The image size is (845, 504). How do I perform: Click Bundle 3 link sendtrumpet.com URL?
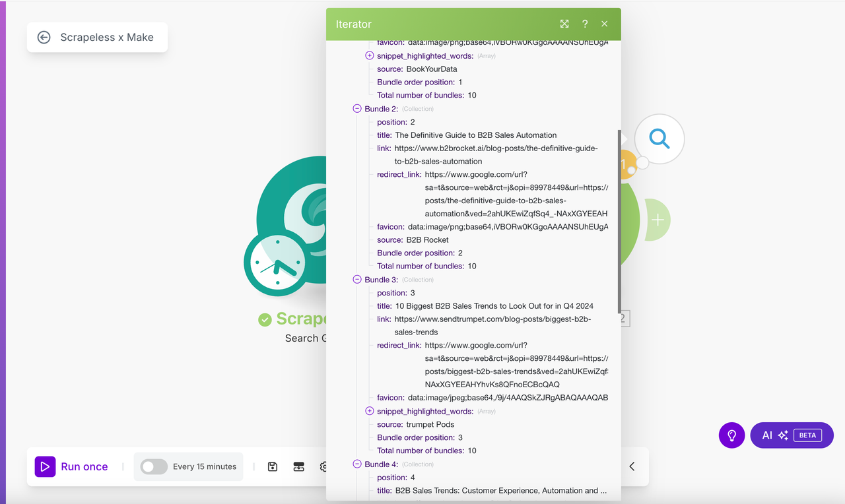tap(493, 326)
